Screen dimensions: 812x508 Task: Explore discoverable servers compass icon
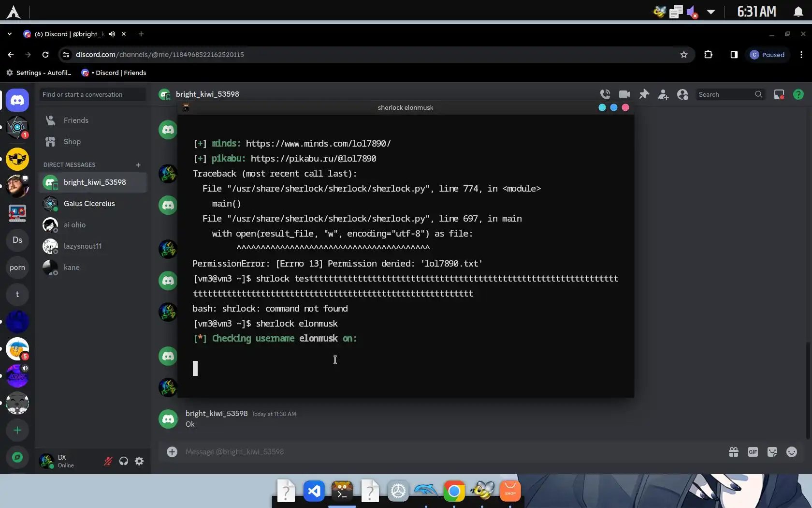[17, 457]
